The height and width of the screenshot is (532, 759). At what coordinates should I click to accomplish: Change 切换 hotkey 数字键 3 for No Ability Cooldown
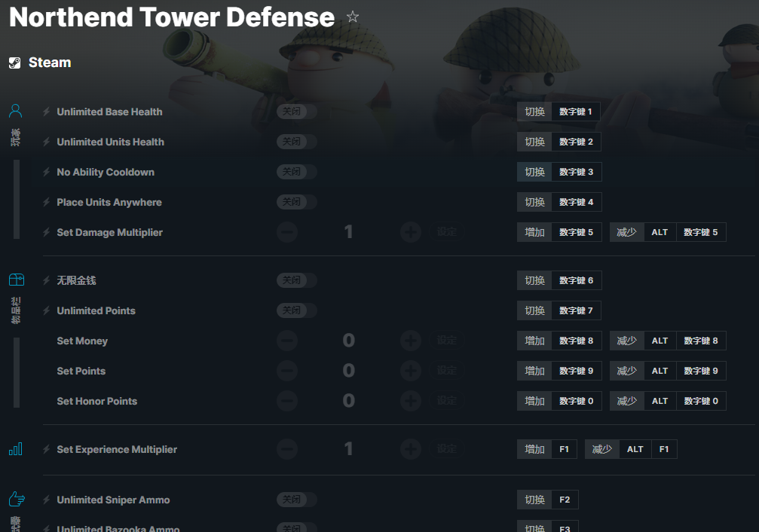point(559,172)
